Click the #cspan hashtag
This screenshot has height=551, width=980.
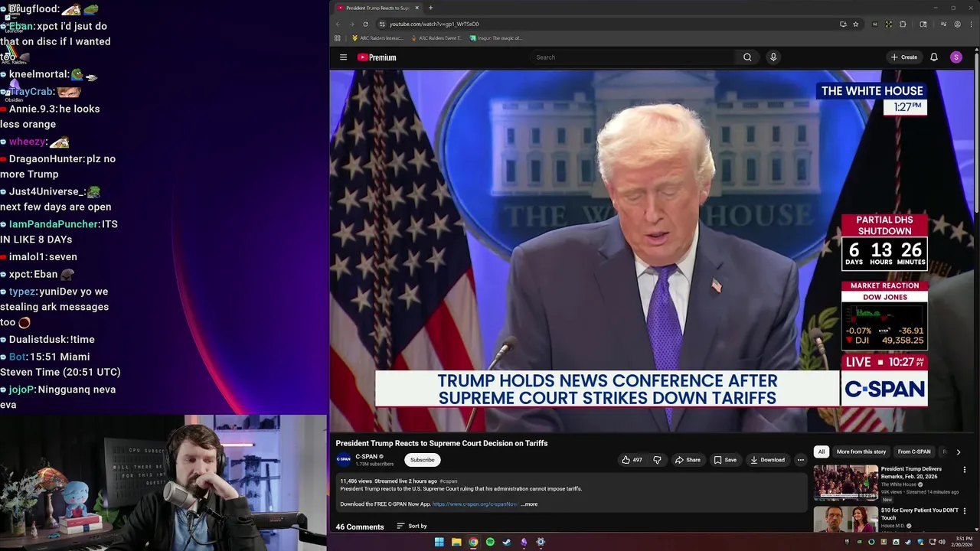pyautogui.click(x=448, y=481)
